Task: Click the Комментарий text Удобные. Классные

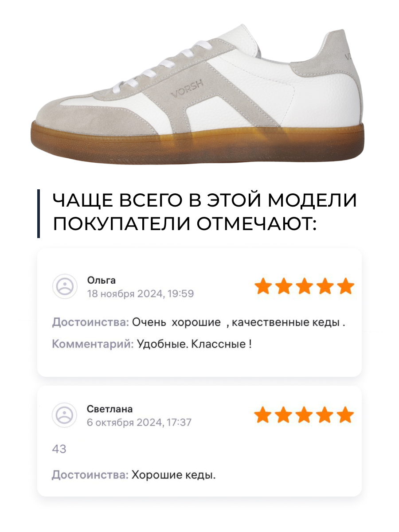Action: click(x=194, y=344)
